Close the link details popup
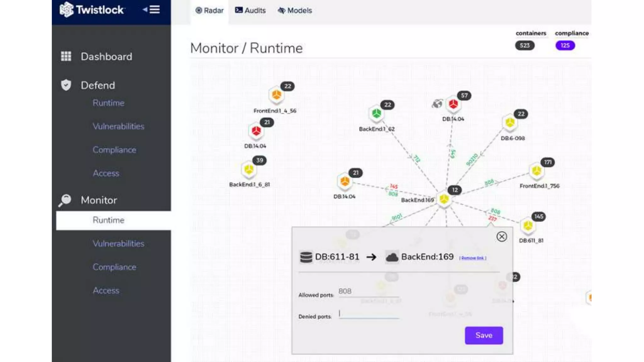Image resolution: width=644 pixels, height=362 pixels. [502, 237]
